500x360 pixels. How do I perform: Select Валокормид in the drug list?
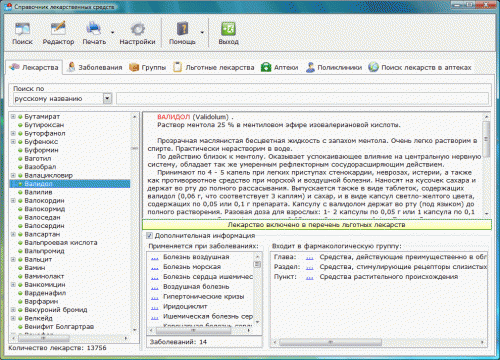pos(45,209)
